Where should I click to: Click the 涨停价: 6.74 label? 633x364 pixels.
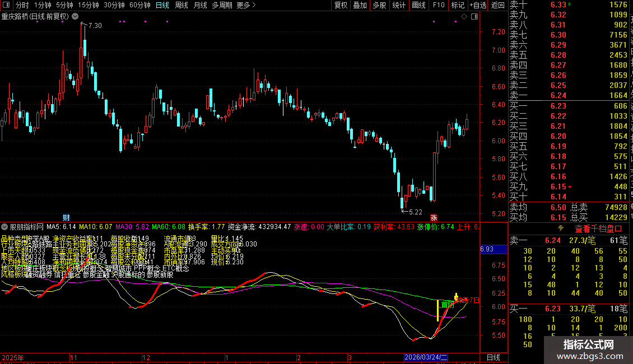[x=436, y=227]
